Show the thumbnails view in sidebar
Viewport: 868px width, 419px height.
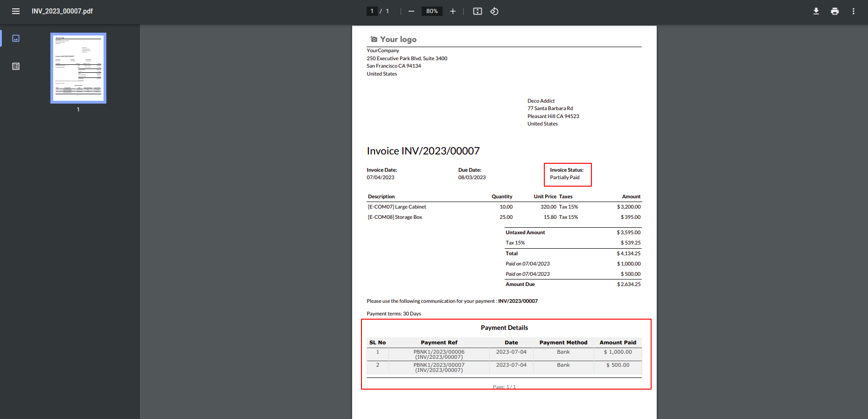point(16,38)
